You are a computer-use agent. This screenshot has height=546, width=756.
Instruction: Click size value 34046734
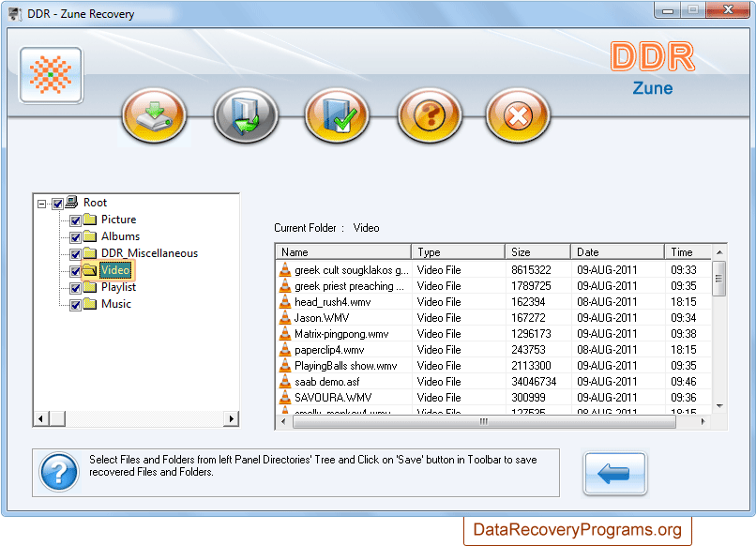(534, 382)
